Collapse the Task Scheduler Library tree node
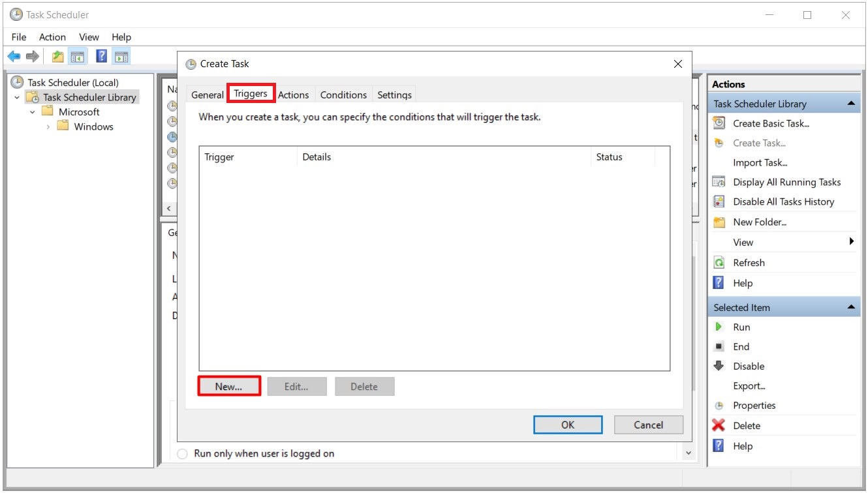Screen dimensions: 868x493 (17, 97)
